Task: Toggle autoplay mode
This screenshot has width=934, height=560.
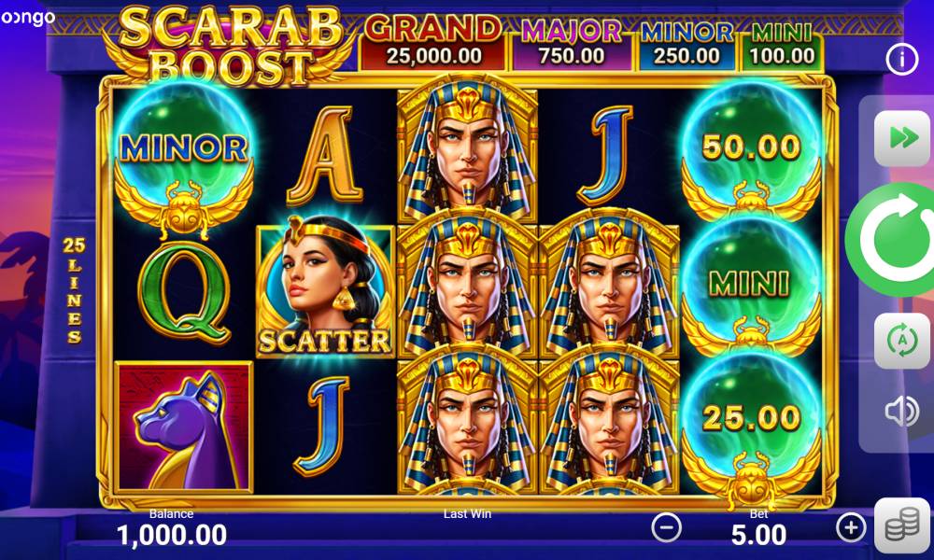Action: tap(902, 341)
